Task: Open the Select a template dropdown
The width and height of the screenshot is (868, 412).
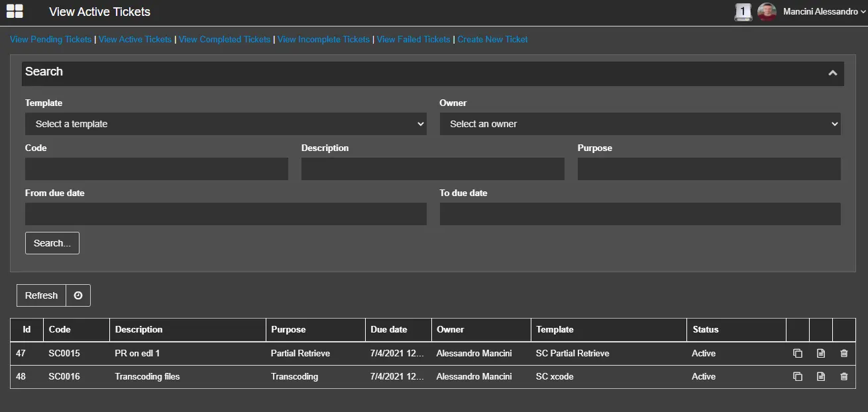Action: [x=225, y=124]
